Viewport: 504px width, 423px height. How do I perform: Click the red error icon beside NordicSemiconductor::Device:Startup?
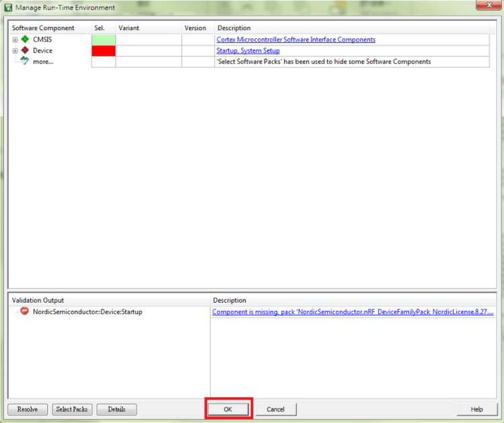tap(24, 311)
